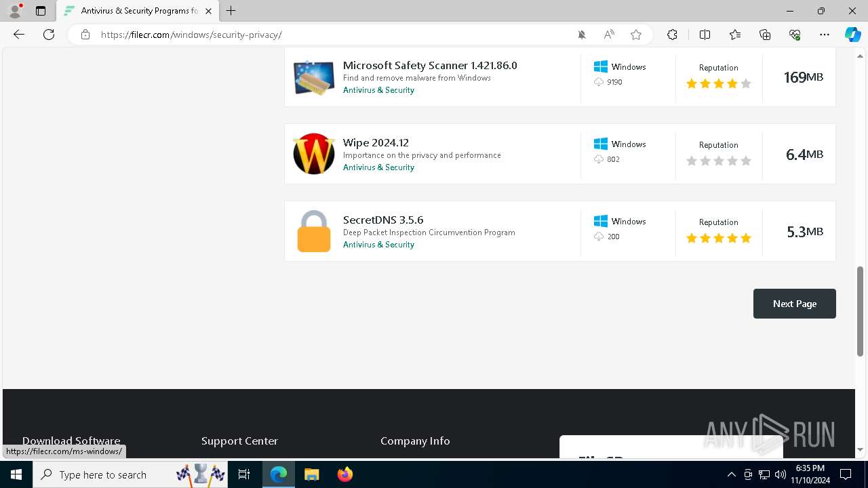Click the Microsoft Safety Scanner thumbnail
This screenshot has height=488, width=868.
pos(314,77)
